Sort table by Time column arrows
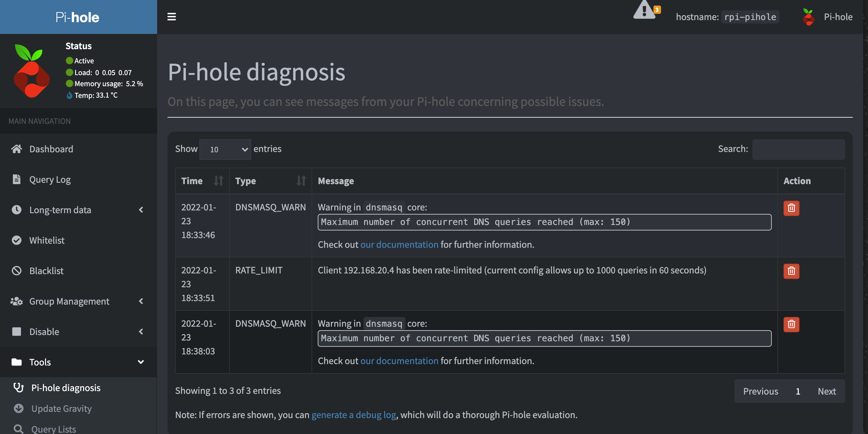The image size is (868, 434). 218,181
